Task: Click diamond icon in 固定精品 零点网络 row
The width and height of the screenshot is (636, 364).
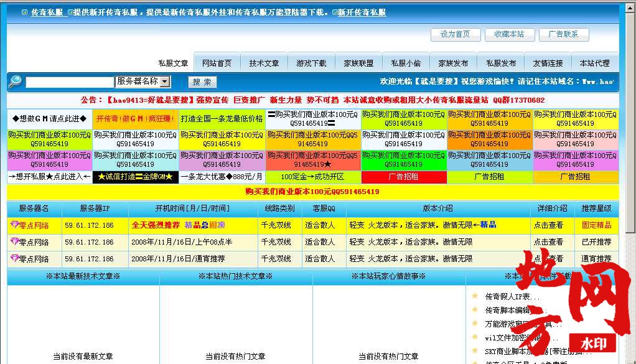Action: point(14,225)
